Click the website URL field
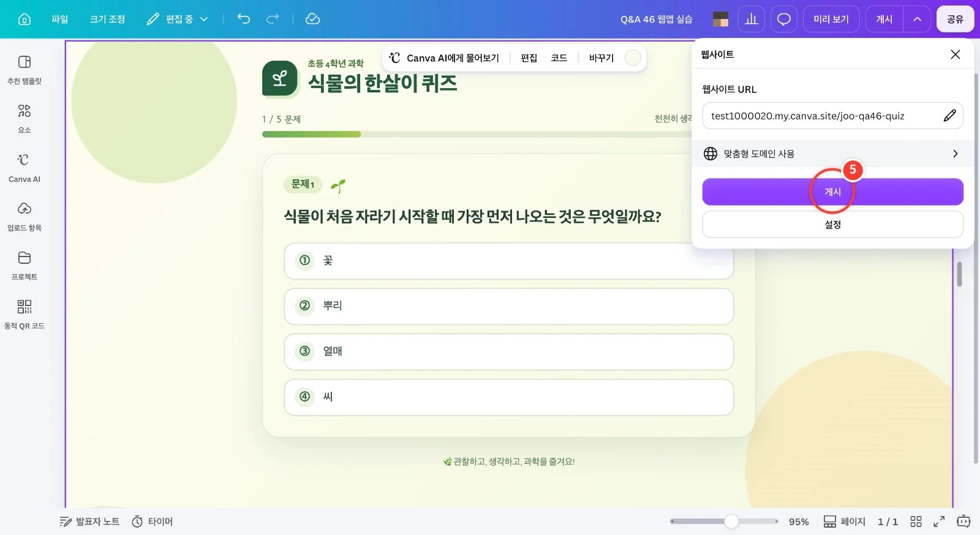Screen dimensions: 980x535 (x=832, y=116)
